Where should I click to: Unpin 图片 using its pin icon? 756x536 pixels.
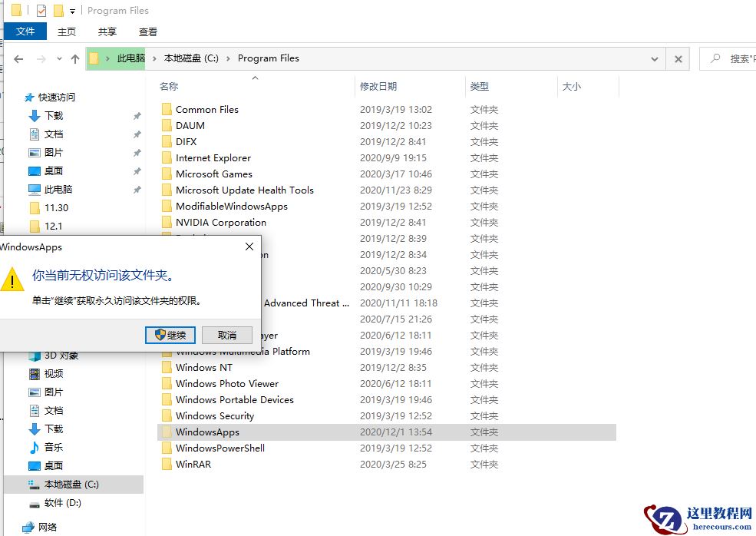[137, 152]
